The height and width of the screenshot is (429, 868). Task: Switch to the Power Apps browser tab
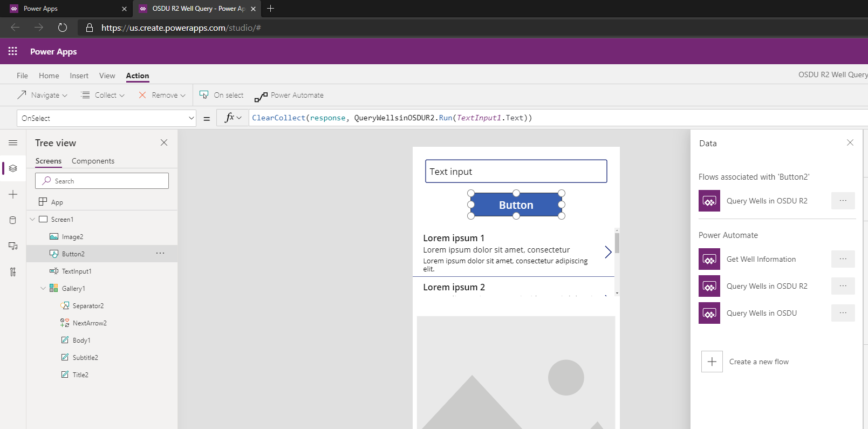pyautogui.click(x=67, y=9)
